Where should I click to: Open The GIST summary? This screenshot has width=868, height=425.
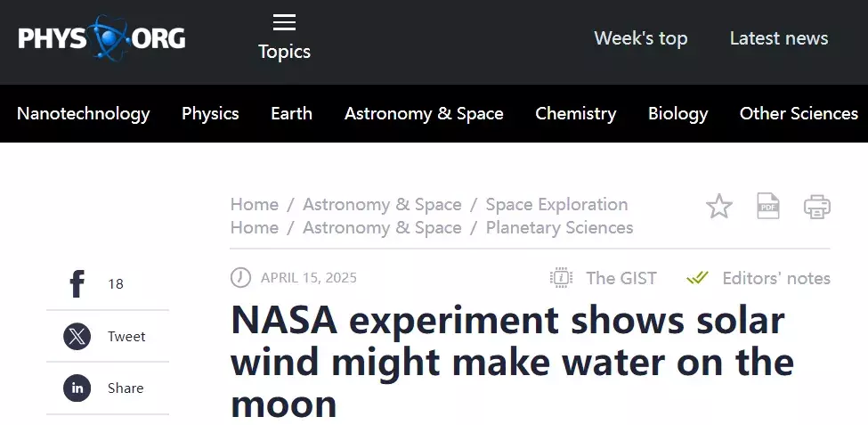click(604, 278)
